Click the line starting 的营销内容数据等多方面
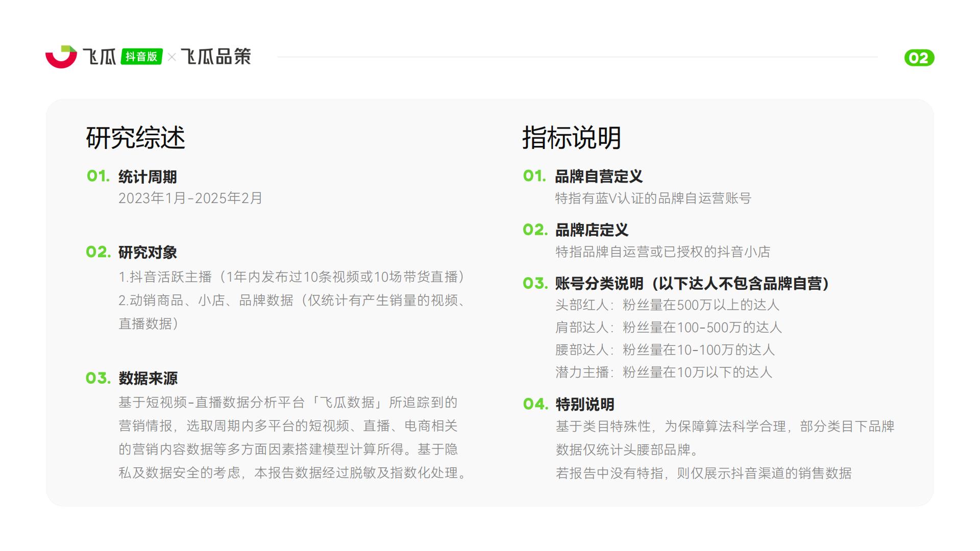The height and width of the screenshot is (551, 980). (x=288, y=449)
